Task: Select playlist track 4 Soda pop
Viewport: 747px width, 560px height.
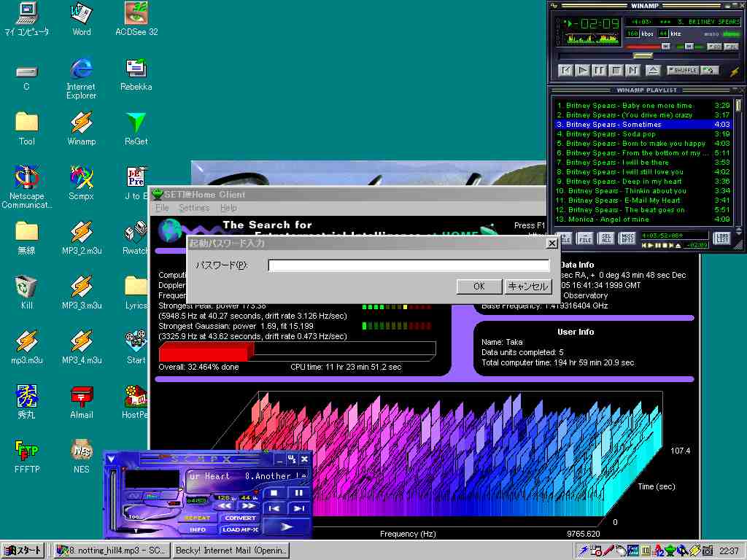Action: (x=643, y=134)
